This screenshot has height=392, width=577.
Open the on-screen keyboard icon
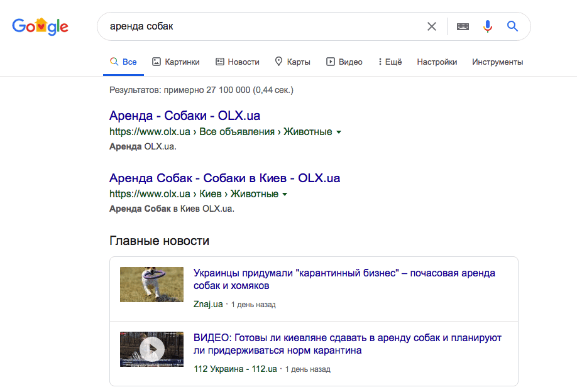coord(463,26)
